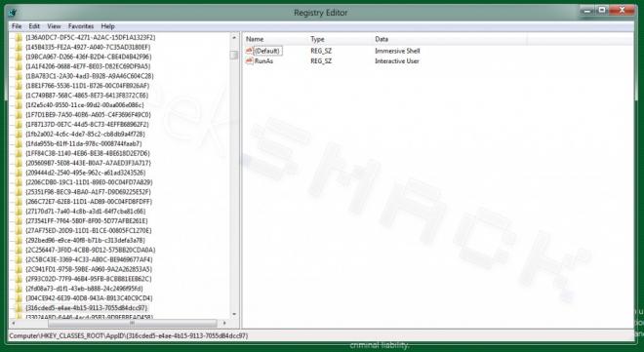The height and width of the screenshot is (352, 644).
Task: Select the RunAs string value icon
Action: (249, 60)
